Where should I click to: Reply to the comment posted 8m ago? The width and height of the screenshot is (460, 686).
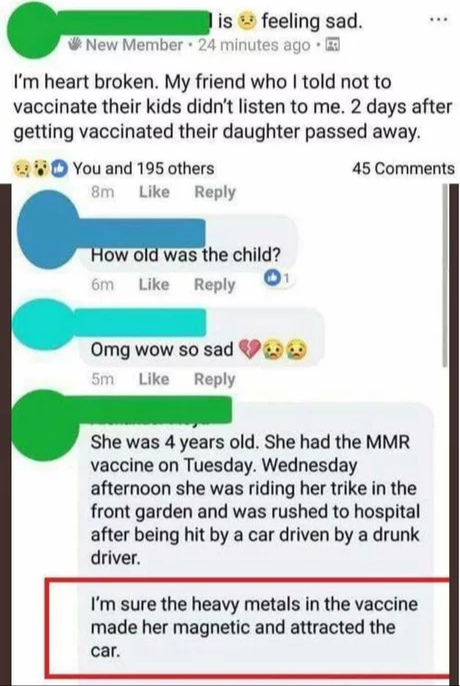pyautogui.click(x=215, y=192)
